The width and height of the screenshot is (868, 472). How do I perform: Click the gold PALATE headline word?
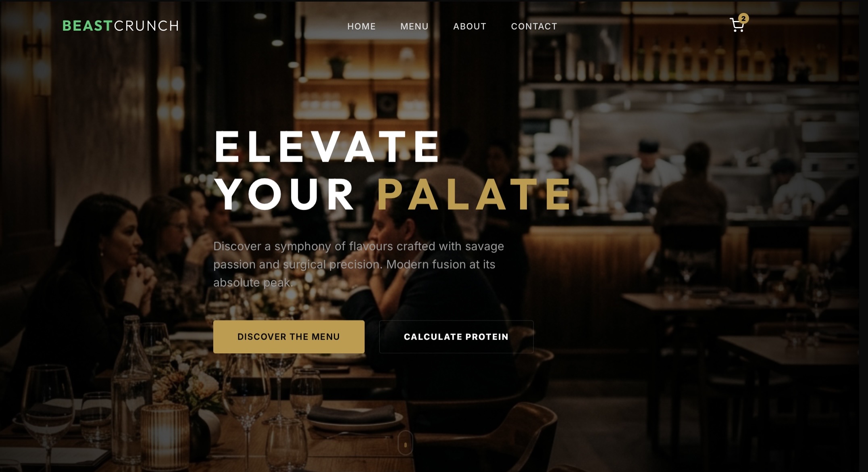click(x=474, y=194)
